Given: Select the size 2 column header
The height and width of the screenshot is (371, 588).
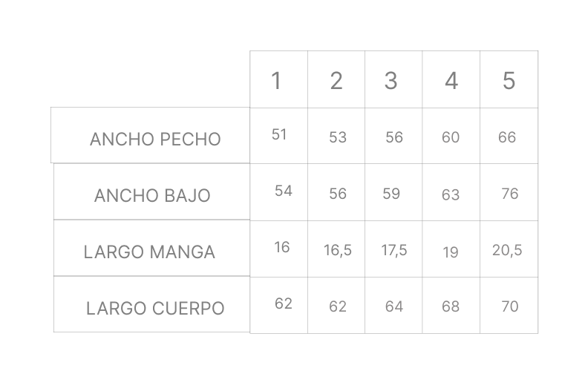Looking at the screenshot, I should pos(336,80).
